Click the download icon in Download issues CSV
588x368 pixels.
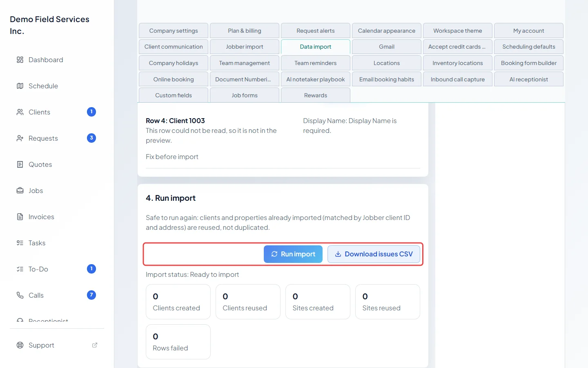[338, 254]
